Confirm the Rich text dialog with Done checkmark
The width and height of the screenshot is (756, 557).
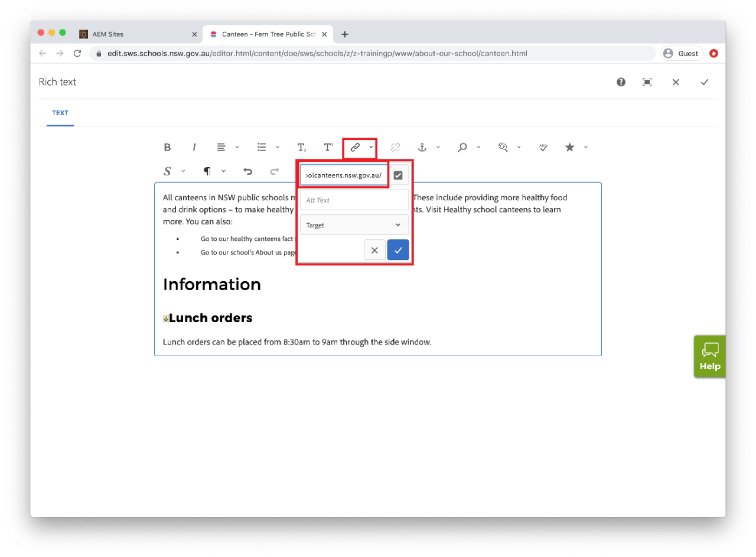[x=704, y=82]
